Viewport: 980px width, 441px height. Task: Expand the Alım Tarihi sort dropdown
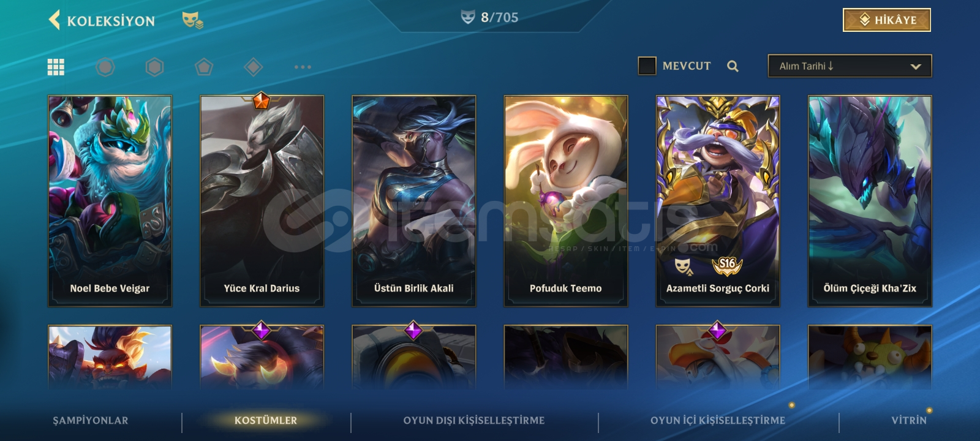point(850,66)
